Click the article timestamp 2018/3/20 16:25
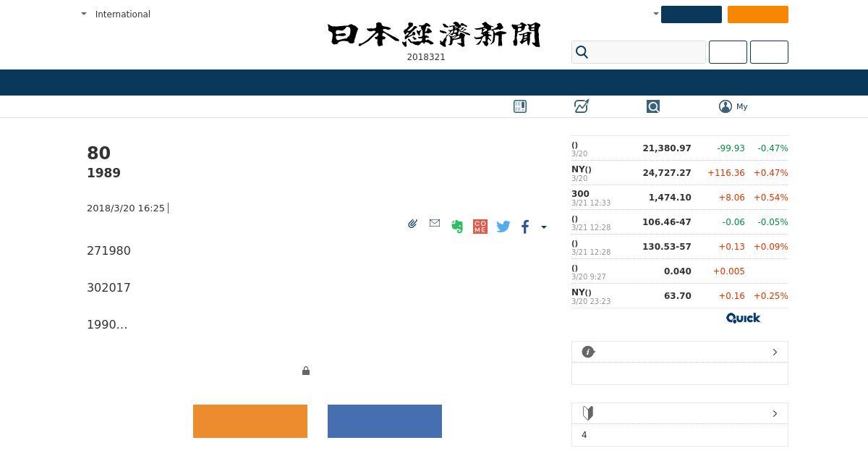The height and width of the screenshot is (456, 868). 126,208
